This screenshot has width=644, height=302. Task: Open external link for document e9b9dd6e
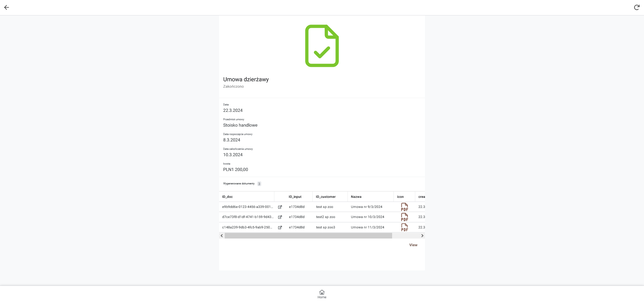280,207
